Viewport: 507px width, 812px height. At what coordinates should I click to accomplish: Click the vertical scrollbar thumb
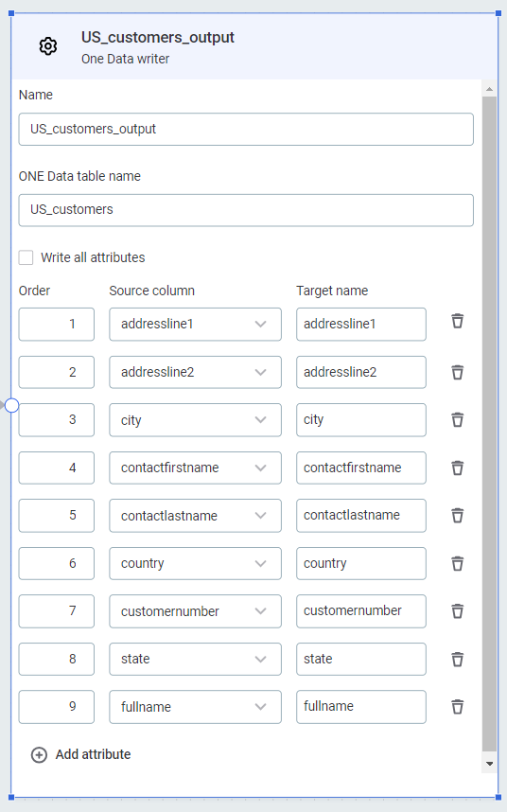(x=489, y=424)
